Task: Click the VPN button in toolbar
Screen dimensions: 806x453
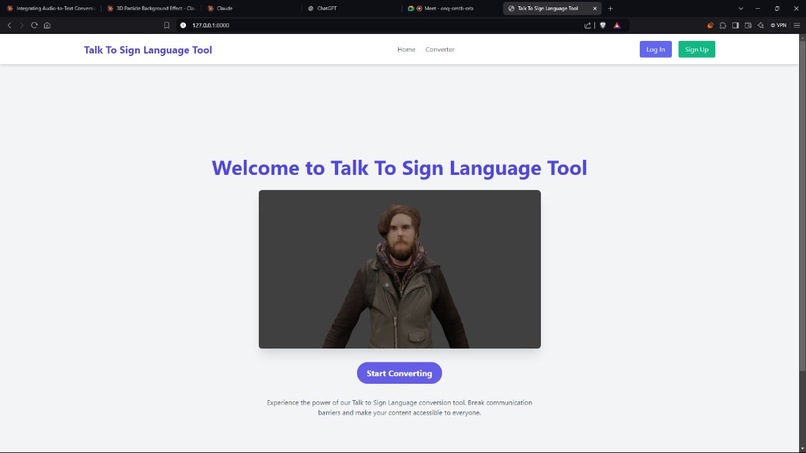Action: click(x=778, y=25)
